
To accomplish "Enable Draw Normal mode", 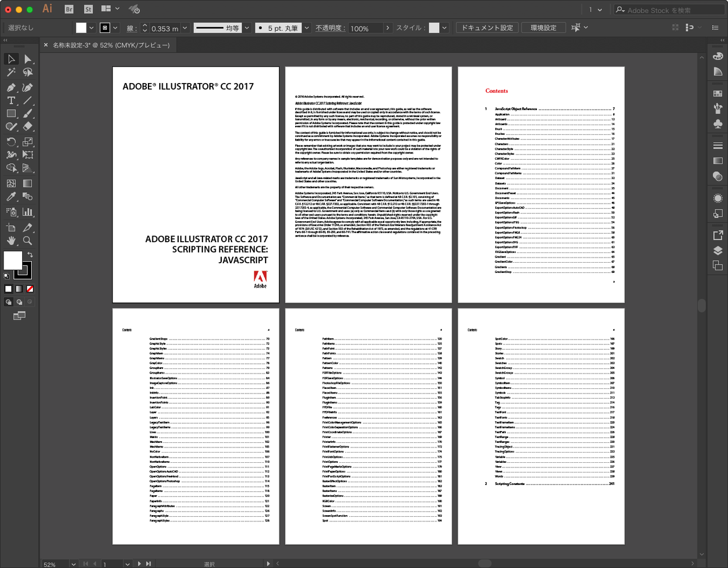I will pos(9,302).
